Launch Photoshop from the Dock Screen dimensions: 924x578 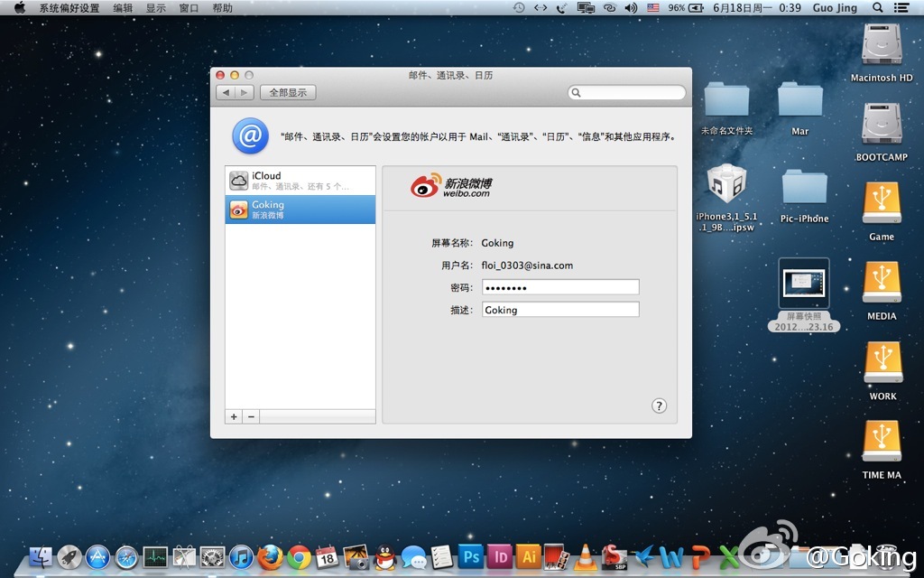[x=471, y=556]
